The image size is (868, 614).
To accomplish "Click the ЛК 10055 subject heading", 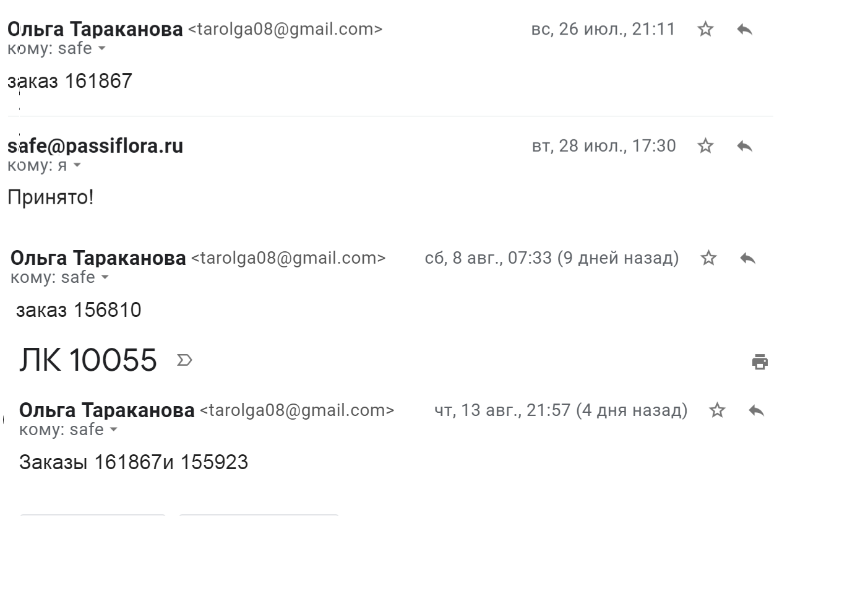I will coord(88,360).
